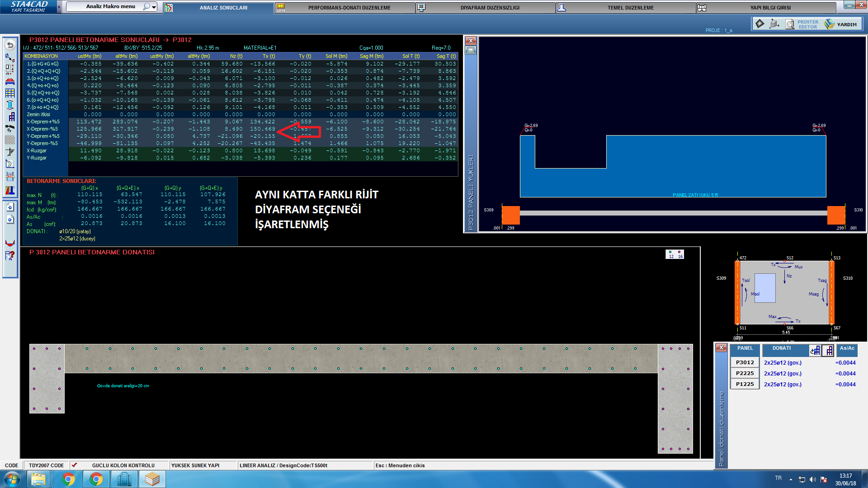Open the Windows Start button
The height and width of the screenshot is (488, 868).
(x=12, y=479)
